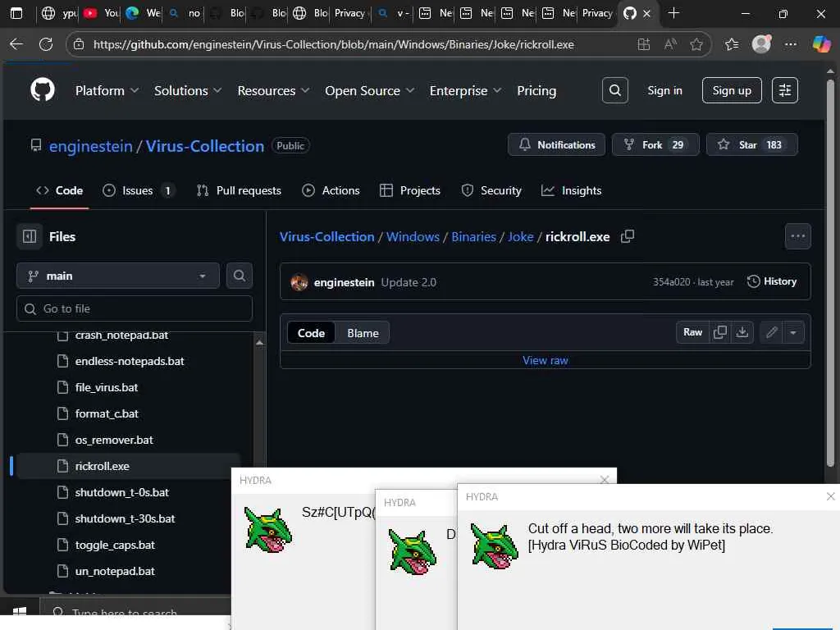
Task: Open the main branch selector dropdown
Action: point(118,276)
